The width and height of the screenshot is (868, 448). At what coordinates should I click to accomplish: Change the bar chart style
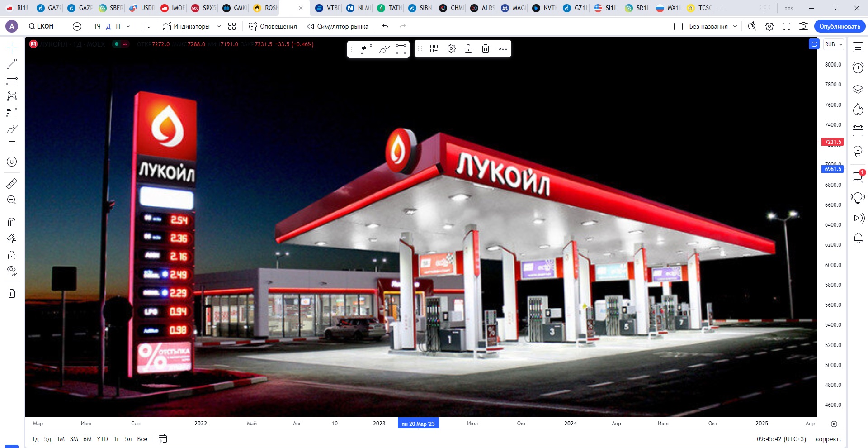pyautogui.click(x=146, y=26)
